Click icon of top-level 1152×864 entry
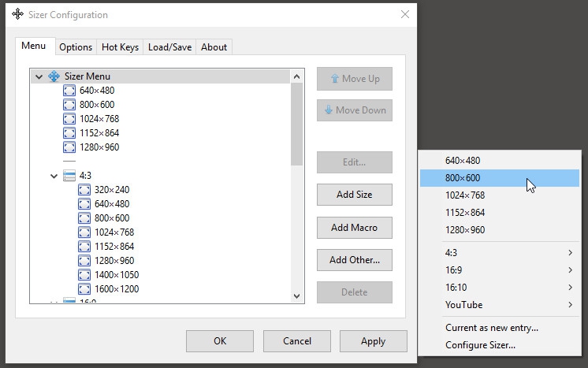 (x=69, y=133)
